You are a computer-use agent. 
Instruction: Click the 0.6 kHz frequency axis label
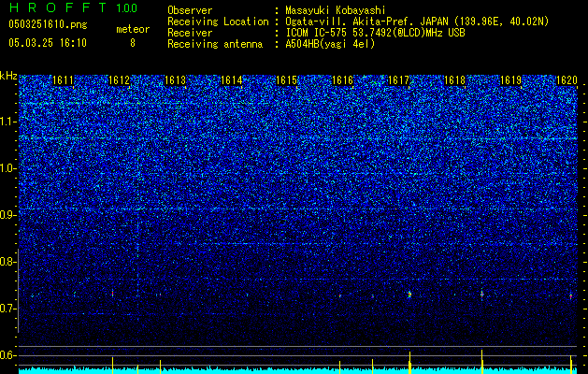[8, 355]
